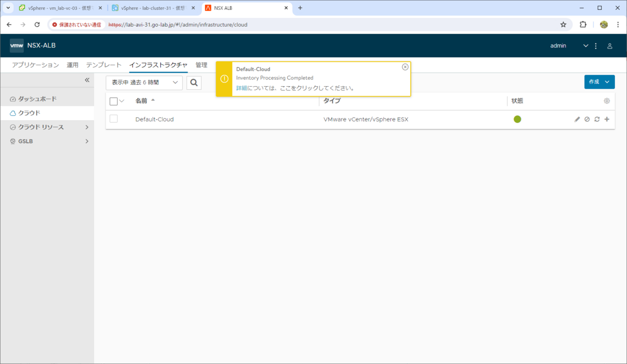The height and width of the screenshot is (364, 627).
Task: Open the 運用 tab
Action: 73,65
